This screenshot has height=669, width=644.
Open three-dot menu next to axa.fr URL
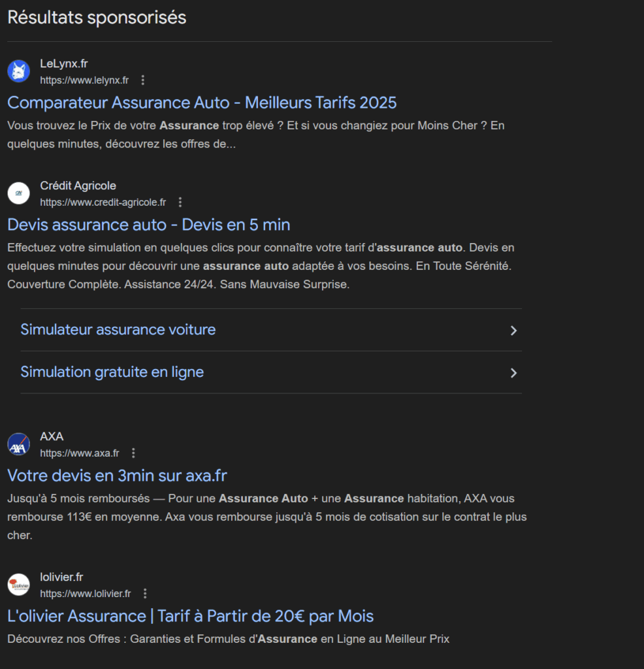point(134,453)
